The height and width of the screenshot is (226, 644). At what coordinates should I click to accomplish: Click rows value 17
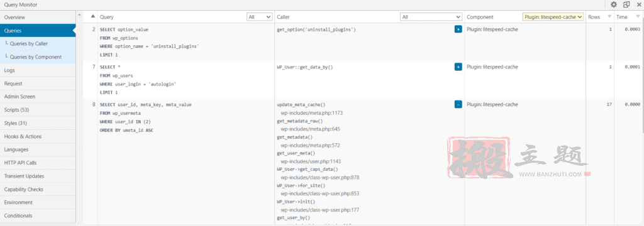[609, 105]
